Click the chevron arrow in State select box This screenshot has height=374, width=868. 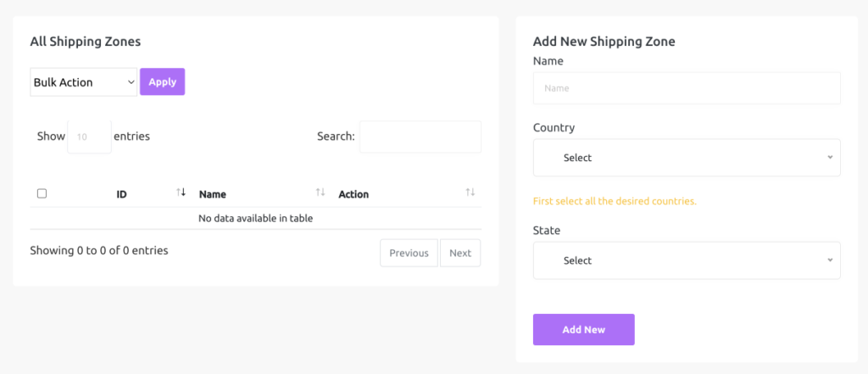(830, 260)
